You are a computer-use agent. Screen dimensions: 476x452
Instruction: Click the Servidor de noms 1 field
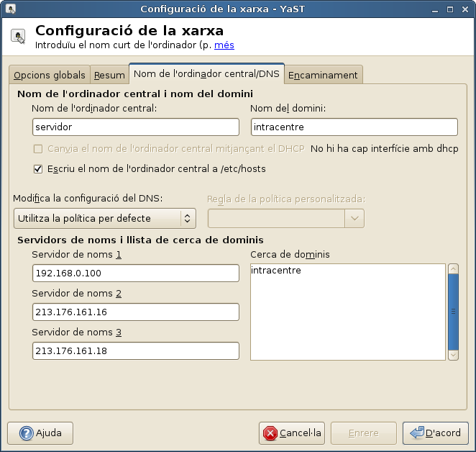(x=136, y=273)
